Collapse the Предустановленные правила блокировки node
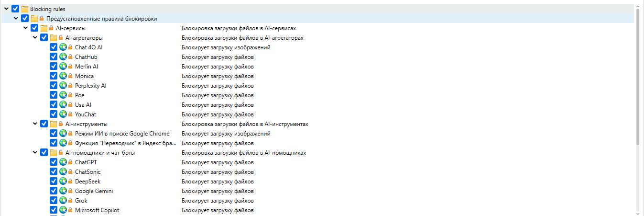 16,19
